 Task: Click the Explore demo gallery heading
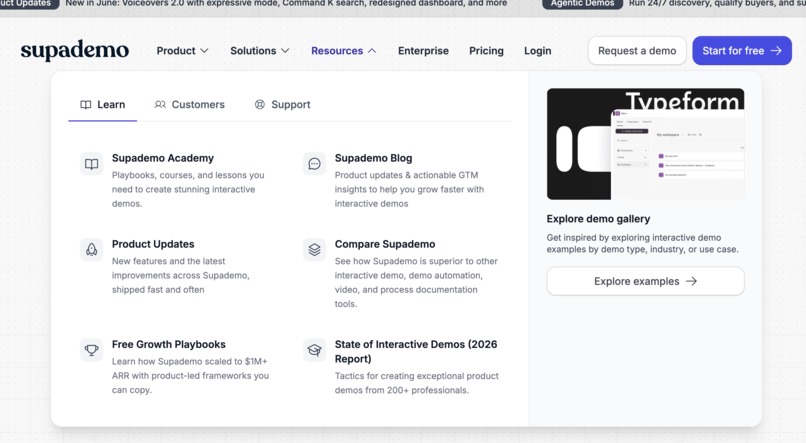(x=598, y=219)
